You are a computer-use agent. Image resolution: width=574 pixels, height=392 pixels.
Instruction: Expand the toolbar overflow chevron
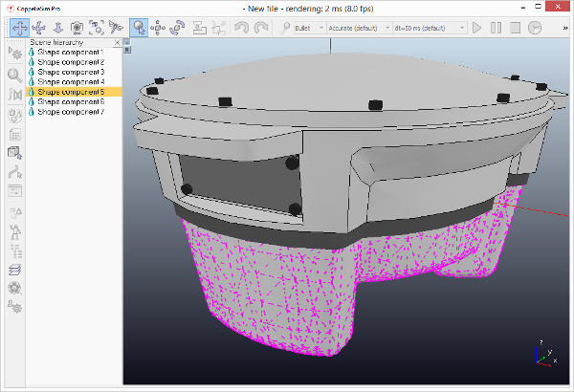point(565,28)
